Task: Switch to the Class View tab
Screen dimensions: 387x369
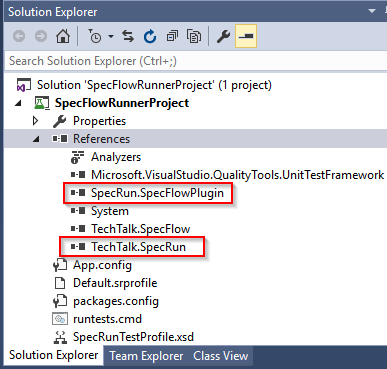Action: point(220,356)
